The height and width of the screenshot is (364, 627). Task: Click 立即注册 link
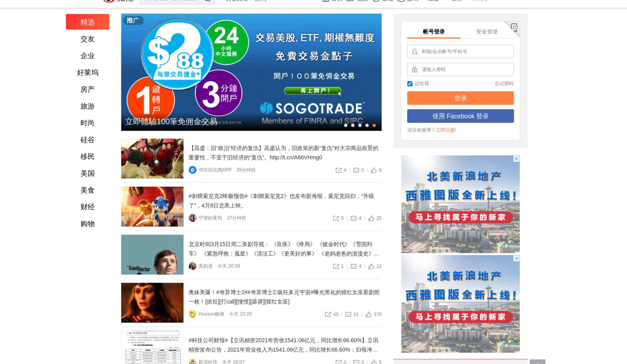446,130
